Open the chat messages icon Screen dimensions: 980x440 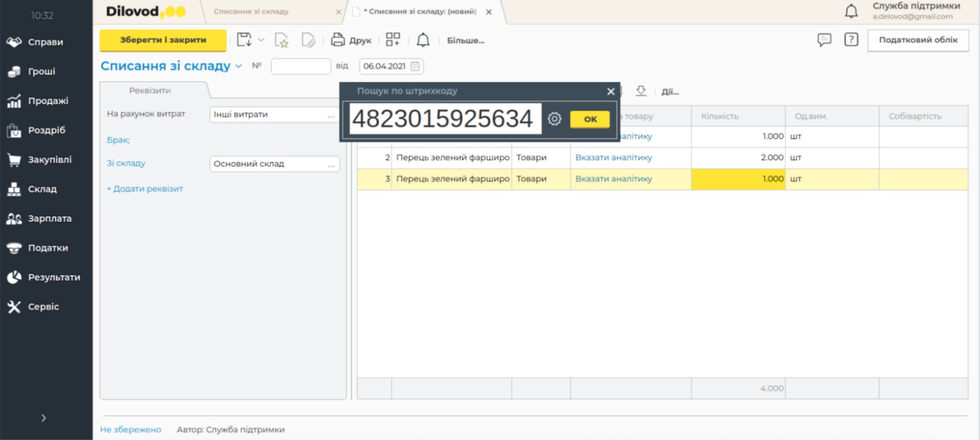pos(824,40)
